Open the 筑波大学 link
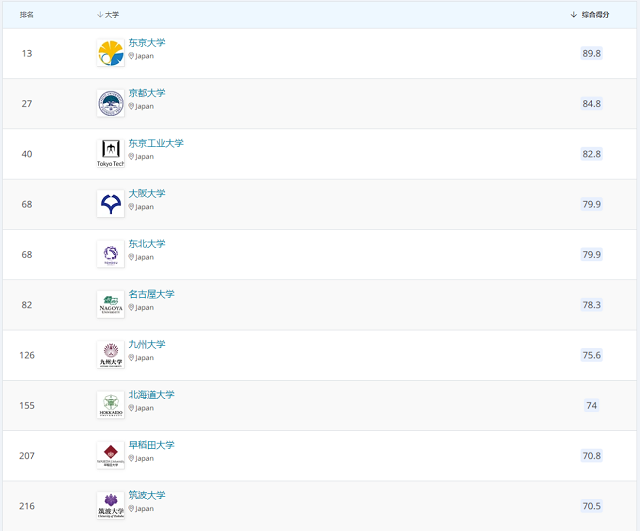 147,495
